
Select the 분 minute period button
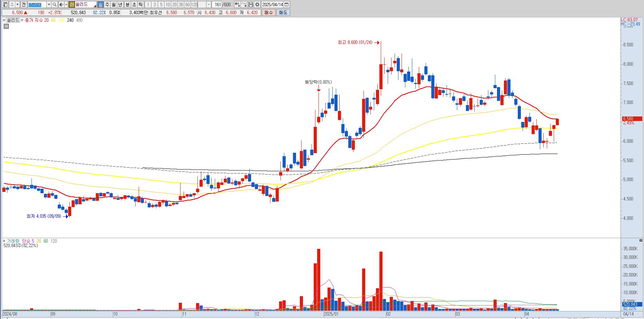coord(128,4)
